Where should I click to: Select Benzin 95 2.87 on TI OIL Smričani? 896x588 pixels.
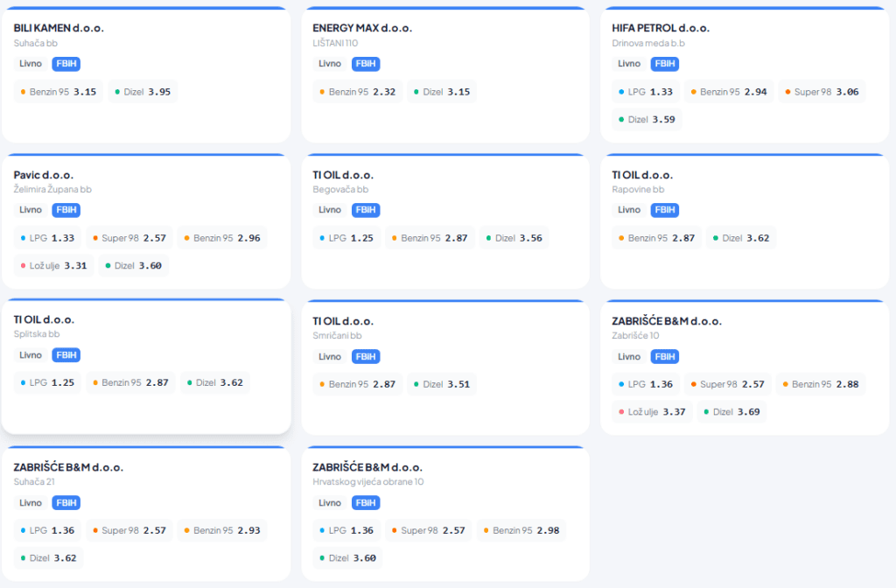[357, 384]
